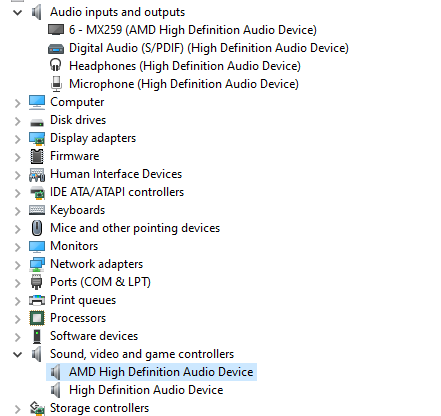This screenshot has height=416, width=441.
Task: Expand the Mice and other pointing devices chevron
Action: click(x=18, y=229)
